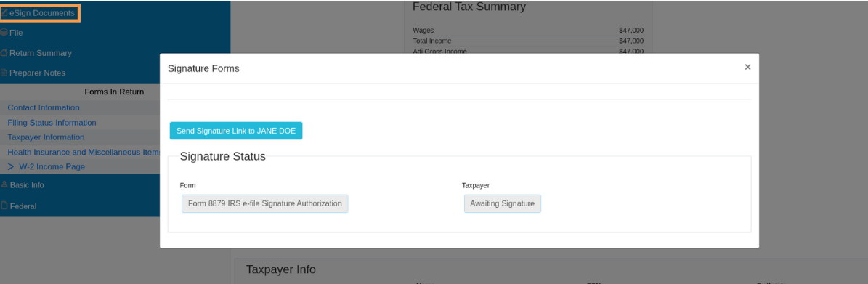Click the Preparer Notes document icon

[4, 73]
